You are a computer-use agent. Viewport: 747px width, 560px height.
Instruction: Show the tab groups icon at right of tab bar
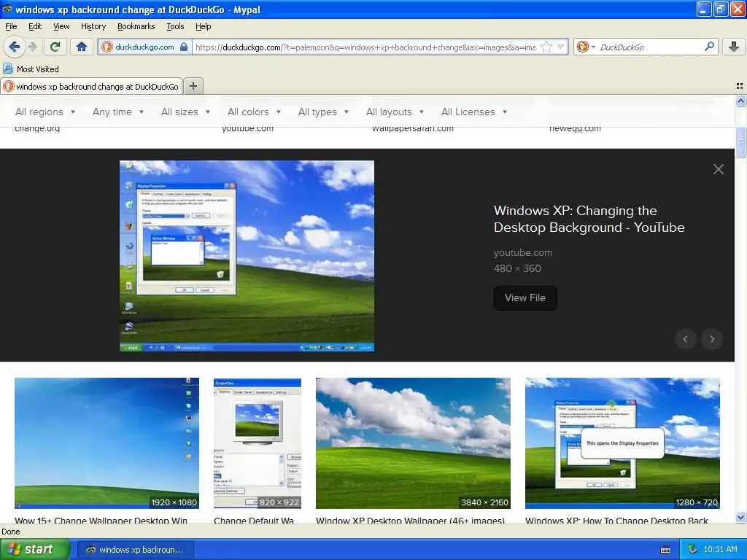pyautogui.click(x=740, y=86)
